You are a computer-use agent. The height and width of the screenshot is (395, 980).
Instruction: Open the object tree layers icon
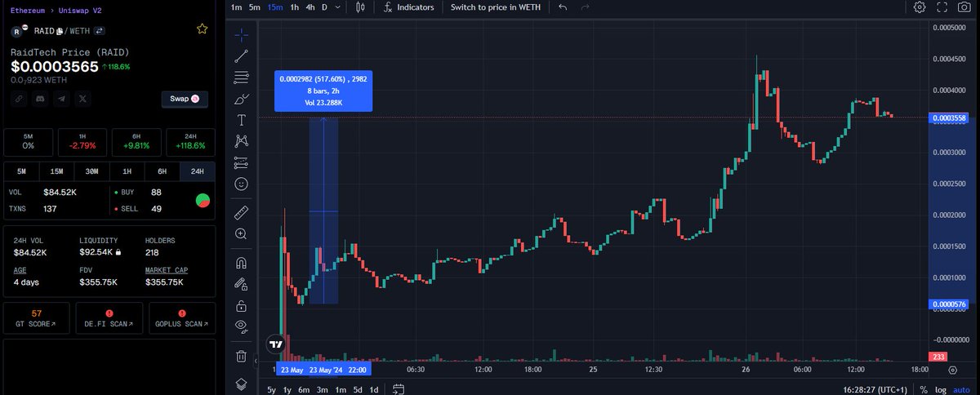tap(241, 383)
